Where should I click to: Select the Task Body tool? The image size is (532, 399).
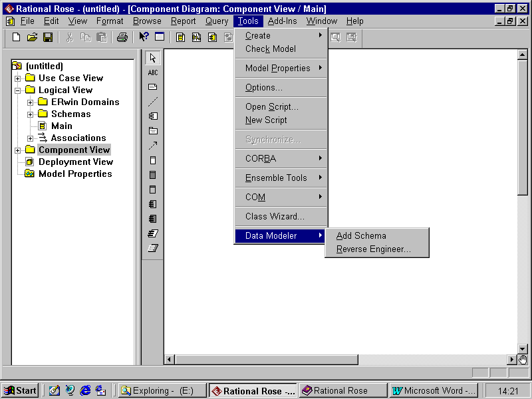coord(153,248)
